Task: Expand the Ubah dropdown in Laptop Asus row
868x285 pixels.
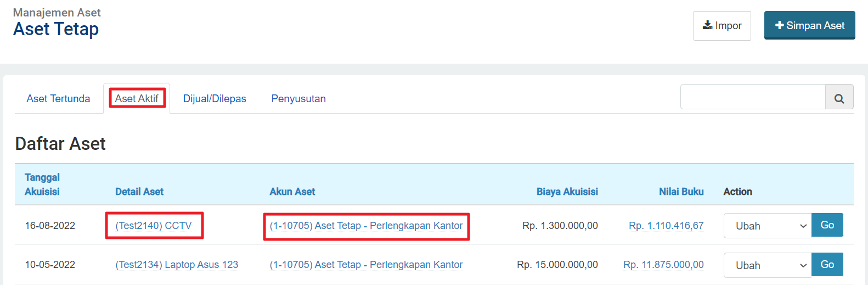Action: (x=768, y=265)
